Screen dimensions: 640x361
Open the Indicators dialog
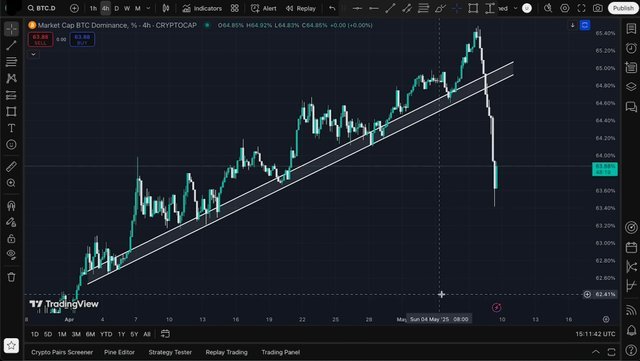[202, 8]
